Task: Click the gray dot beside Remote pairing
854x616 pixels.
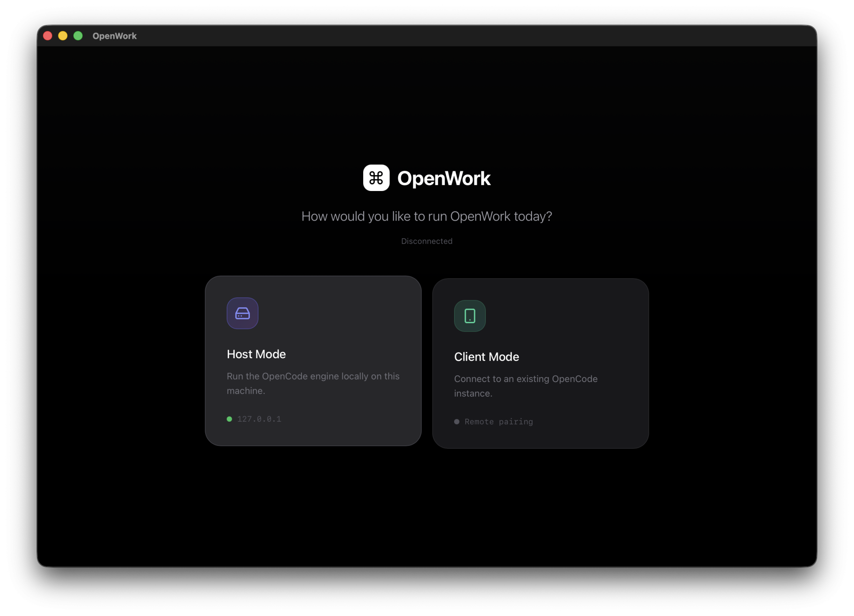Action: point(457,422)
